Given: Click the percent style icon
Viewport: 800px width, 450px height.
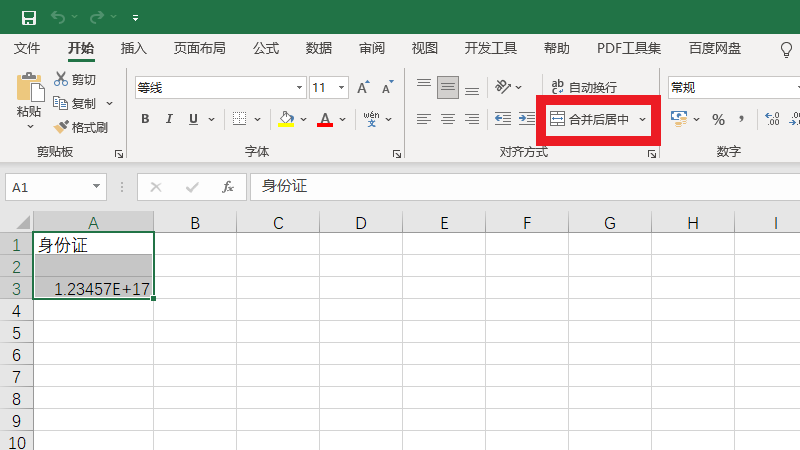Looking at the screenshot, I should 718,119.
